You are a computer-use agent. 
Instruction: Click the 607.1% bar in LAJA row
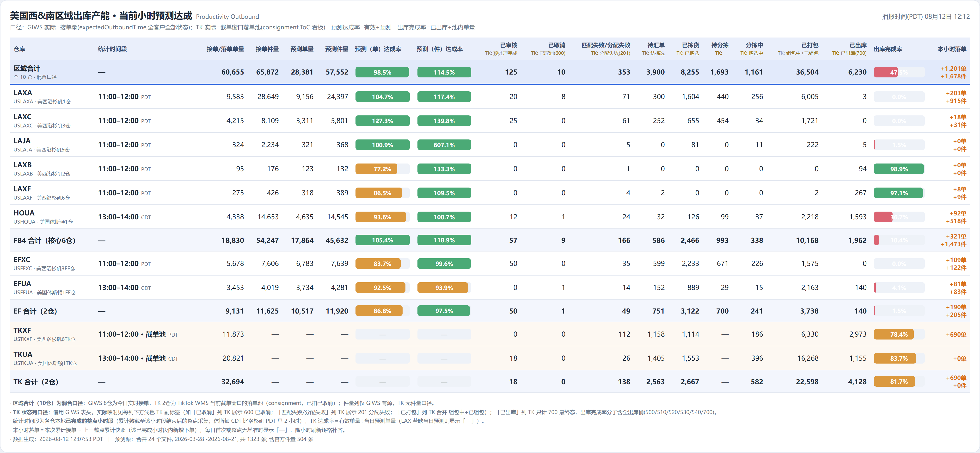(x=444, y=145)
